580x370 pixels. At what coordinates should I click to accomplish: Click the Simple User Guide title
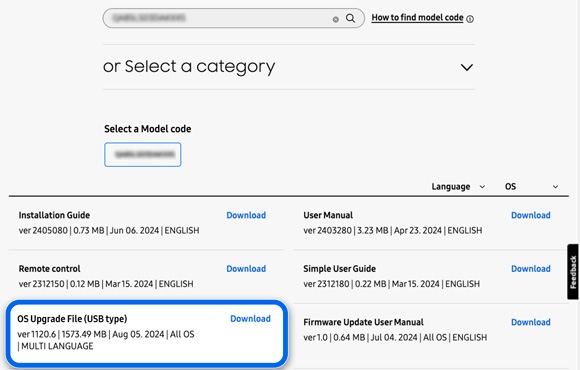pyautogui.click(x=340, y=269)
